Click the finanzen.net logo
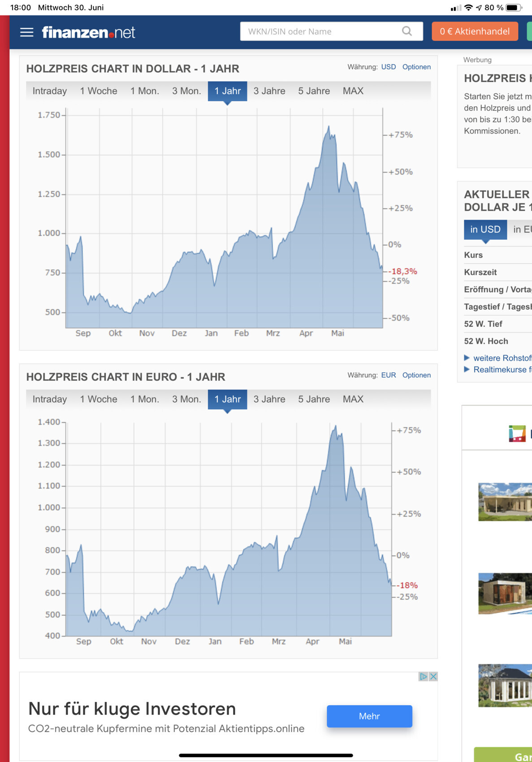 [88, 32]
